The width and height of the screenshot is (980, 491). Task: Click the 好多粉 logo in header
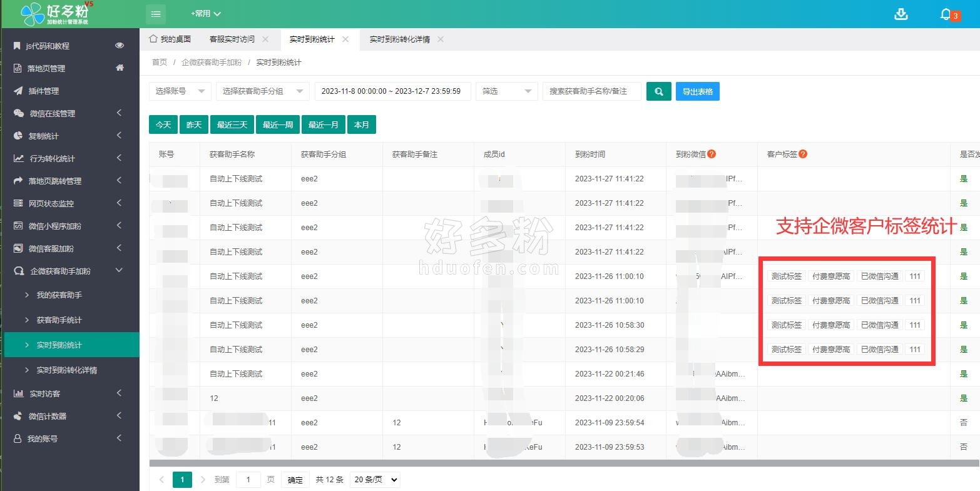[57, 14]
